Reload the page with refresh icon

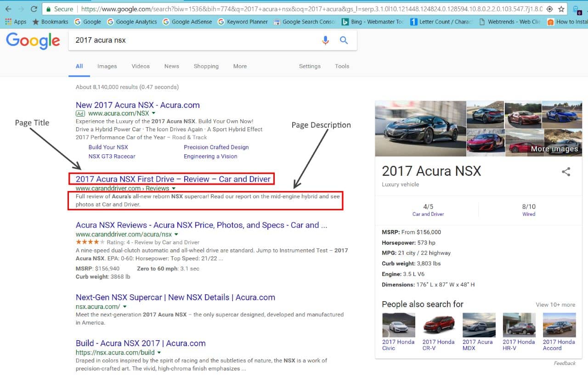34,9
